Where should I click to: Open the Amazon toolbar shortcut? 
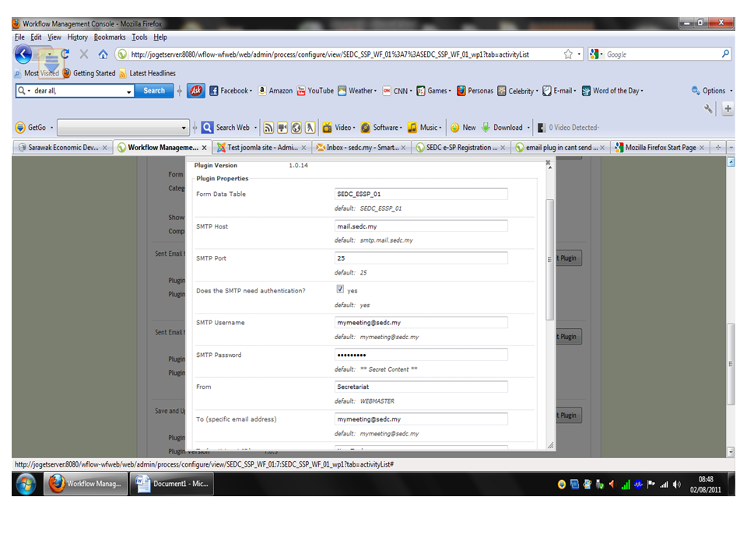click(x=275, y=91)
